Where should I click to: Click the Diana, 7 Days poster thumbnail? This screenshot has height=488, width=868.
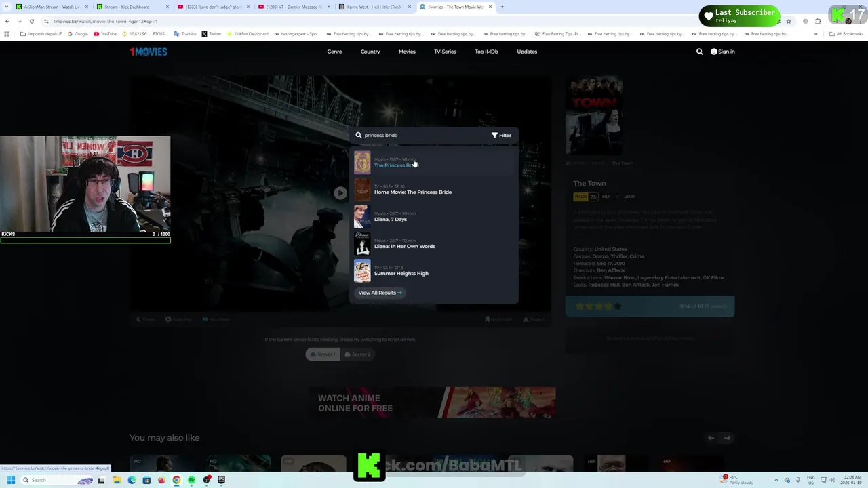pos(362,217)
